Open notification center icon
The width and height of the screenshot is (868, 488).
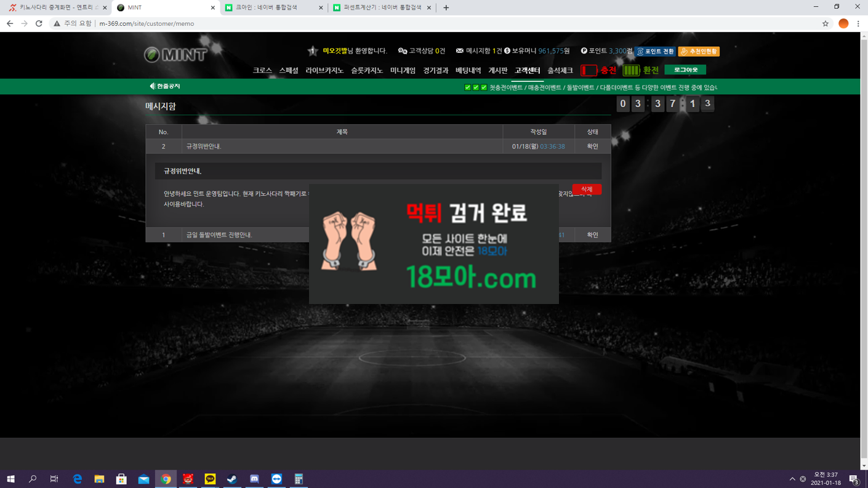click(x=854, y=479)
